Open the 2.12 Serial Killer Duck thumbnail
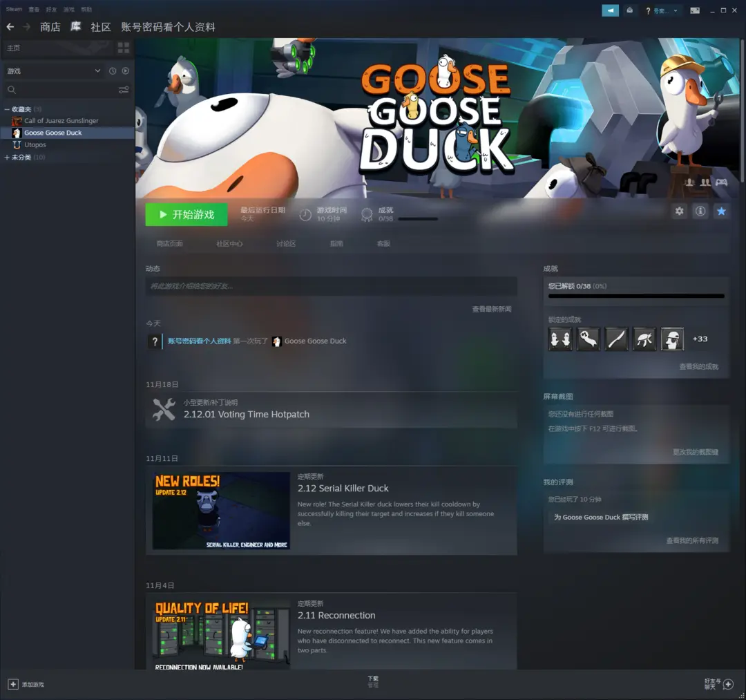 (221, 511)
